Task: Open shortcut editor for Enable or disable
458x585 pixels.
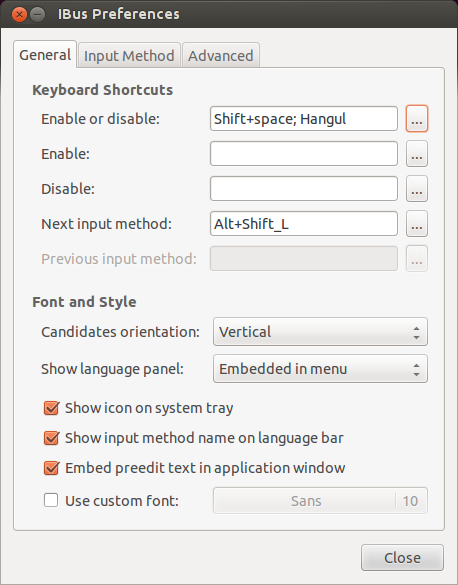Action: (417, 119)
